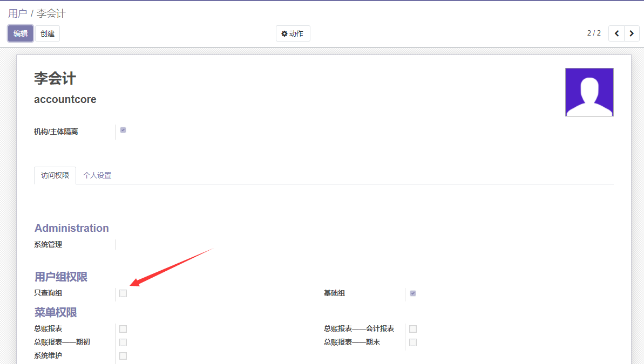Click the 基础组 label text
The image size is (644, 364).
(334, 293)
